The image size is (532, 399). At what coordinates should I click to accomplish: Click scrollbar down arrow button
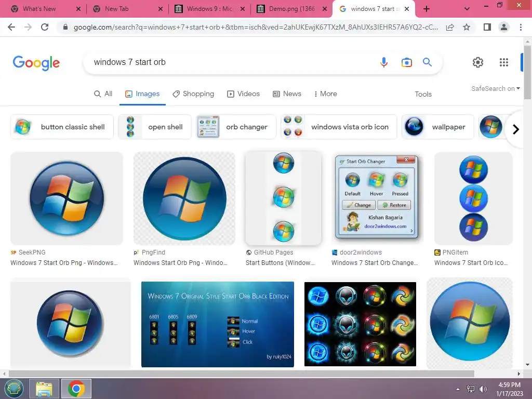(528, 365)
